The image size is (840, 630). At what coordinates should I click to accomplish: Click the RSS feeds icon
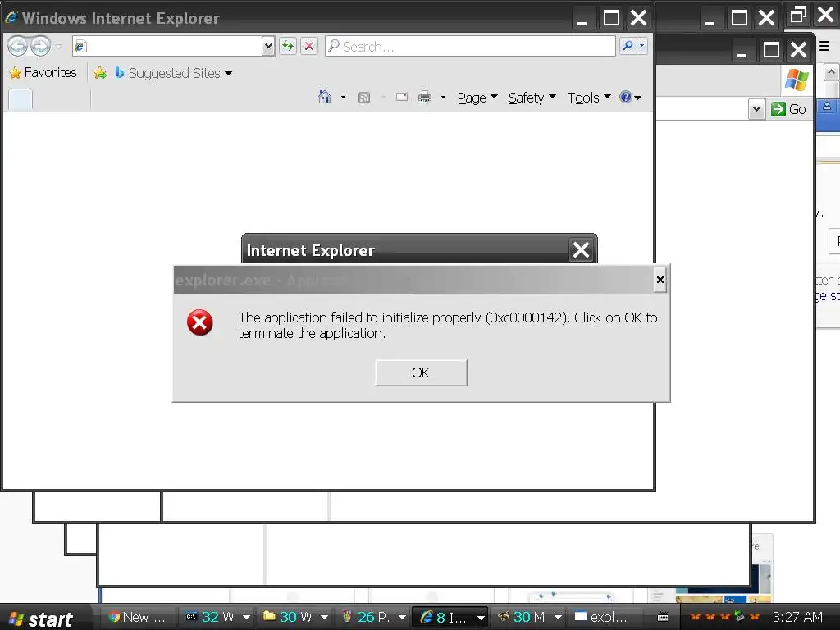pos(363,98)
